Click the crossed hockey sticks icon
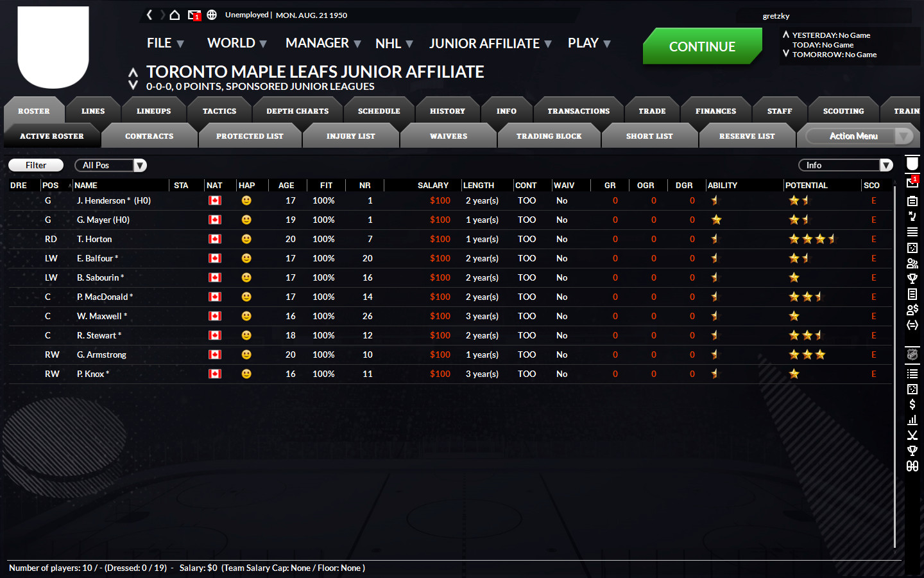 click(912, 435)
